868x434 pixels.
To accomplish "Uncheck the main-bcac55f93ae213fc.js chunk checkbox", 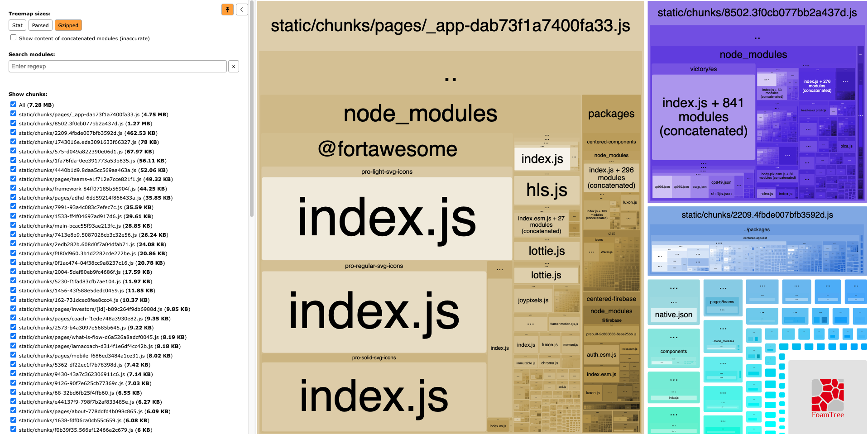I will tap(14, 225).
